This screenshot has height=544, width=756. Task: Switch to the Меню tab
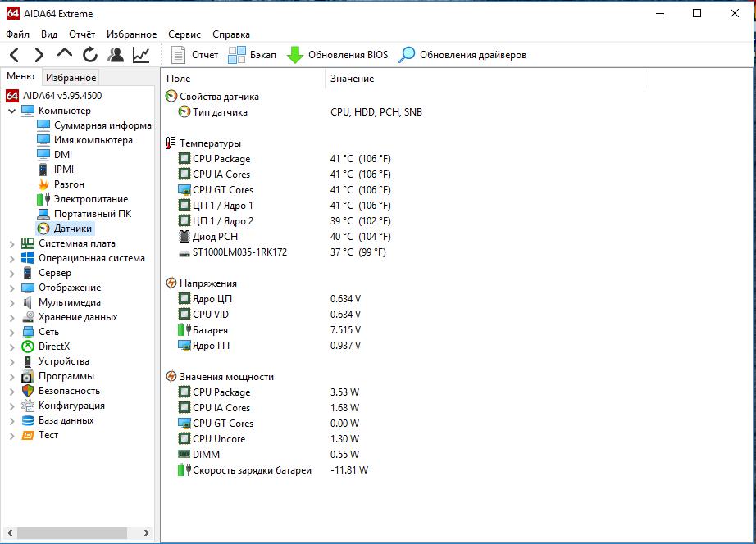pyautogui.click(x=20, y=76)
